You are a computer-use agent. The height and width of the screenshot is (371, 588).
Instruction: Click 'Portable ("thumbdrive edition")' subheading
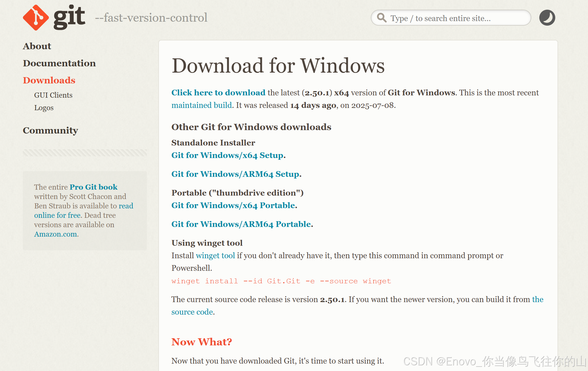coord(237,193)
